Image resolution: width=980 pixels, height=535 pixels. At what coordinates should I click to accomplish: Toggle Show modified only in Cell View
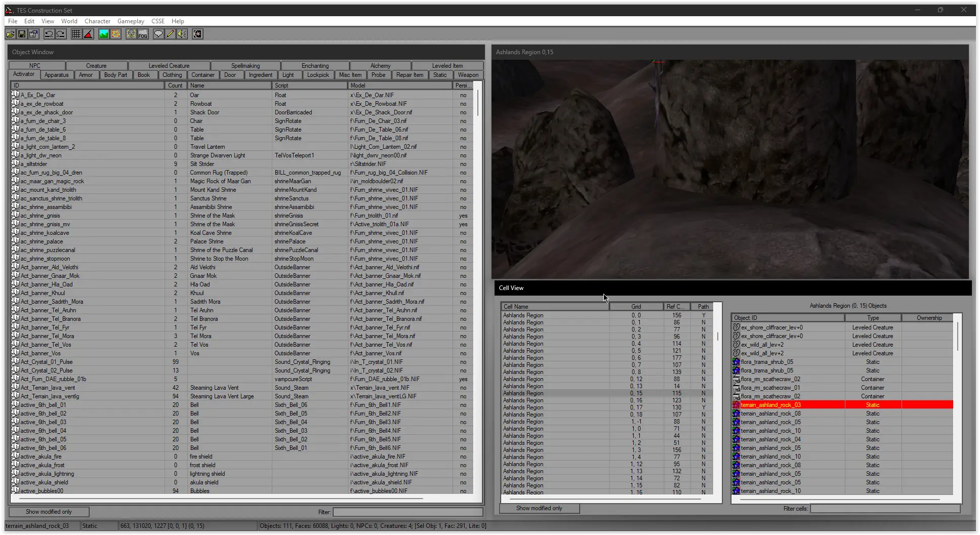[539, 508]
